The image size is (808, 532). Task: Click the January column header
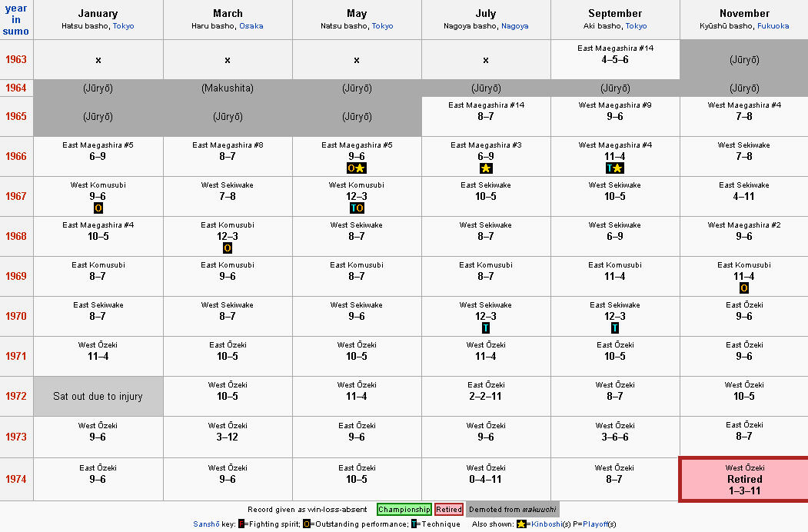point(98,19)
